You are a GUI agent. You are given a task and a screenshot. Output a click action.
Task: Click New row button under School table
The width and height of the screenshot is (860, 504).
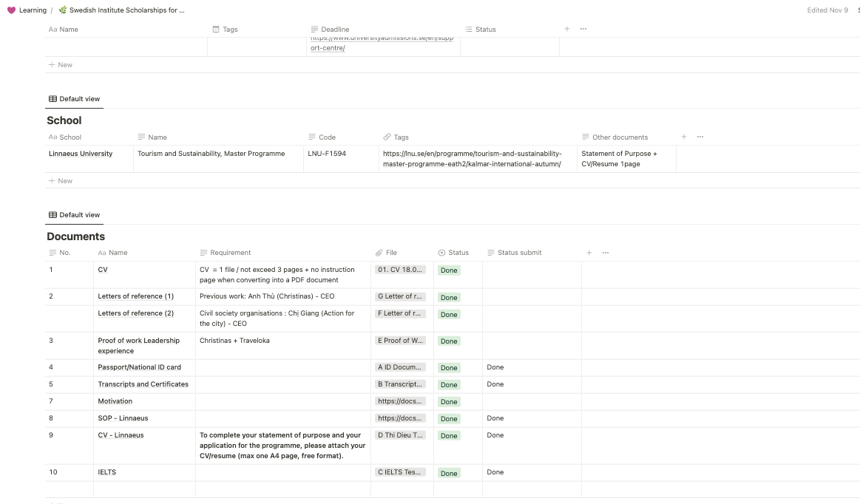(61, 181)
